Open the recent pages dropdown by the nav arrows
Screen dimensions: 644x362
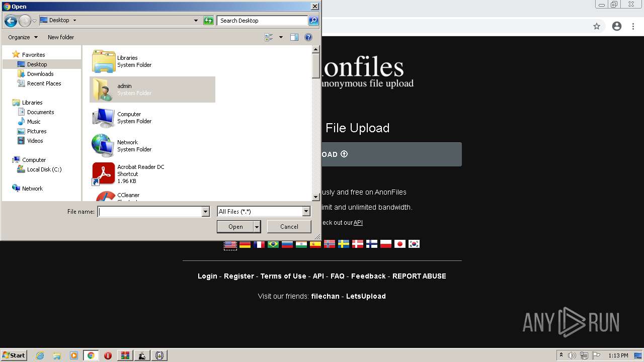click(34, 21)
